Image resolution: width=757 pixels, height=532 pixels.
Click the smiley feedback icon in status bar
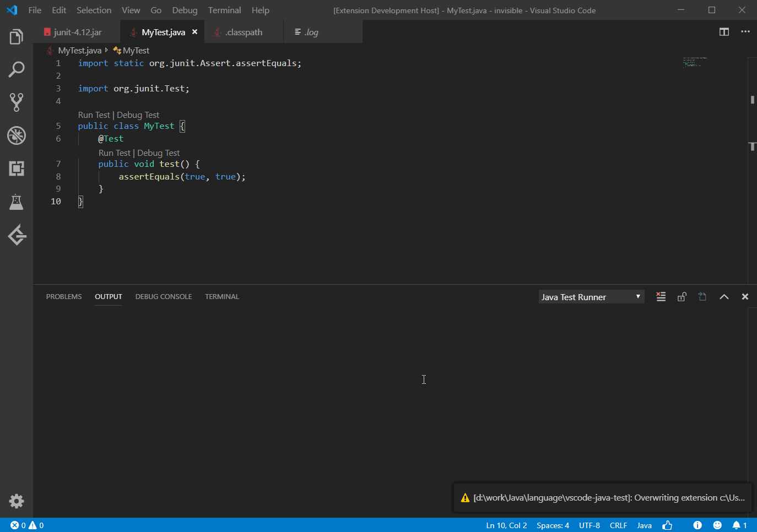(717, 525)
